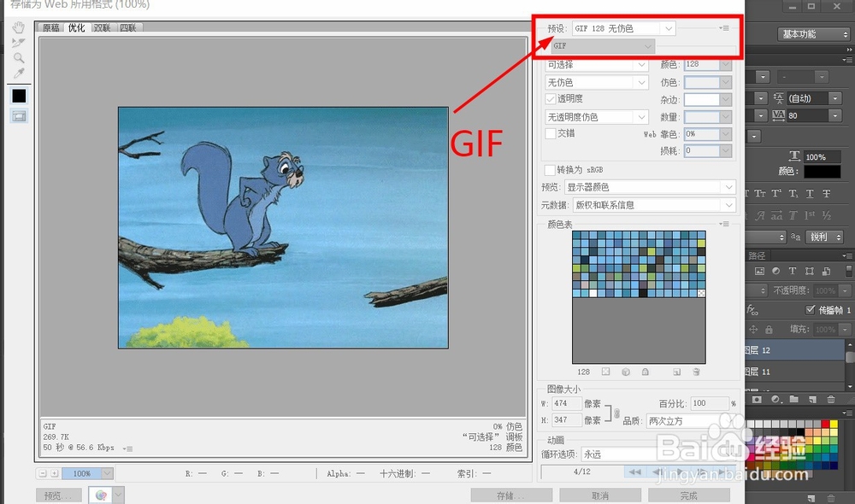Click the browser preview icon
The width and height of the screenshot is (855, 504).
click(101, 495)
